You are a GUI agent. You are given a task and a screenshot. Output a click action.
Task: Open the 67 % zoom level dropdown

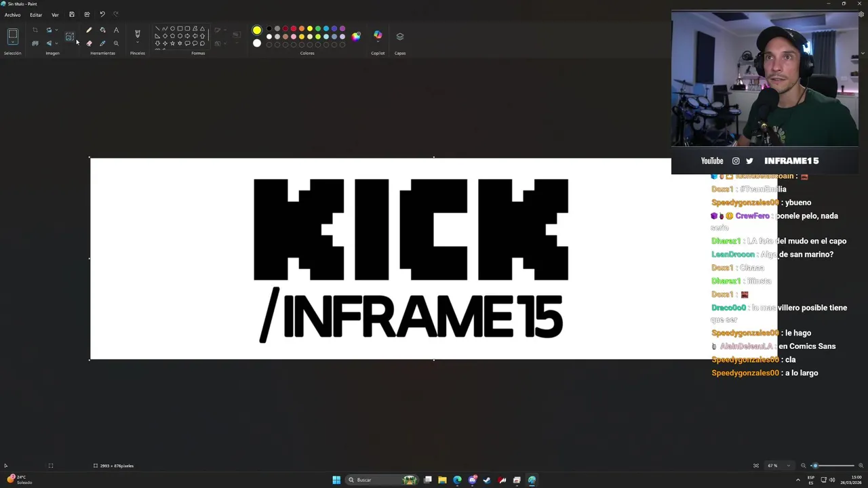[778, 466]
